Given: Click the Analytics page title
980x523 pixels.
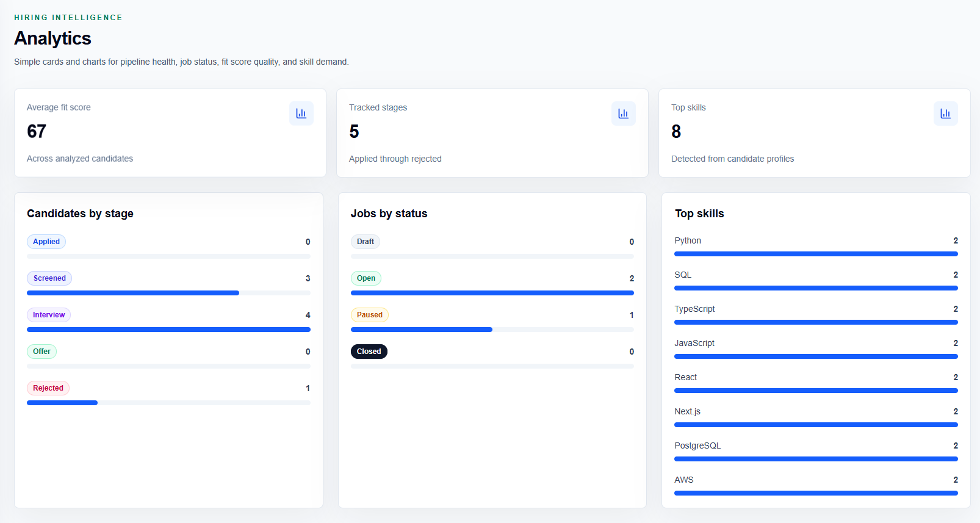Looking at the screenshot, I should point(52,38).
